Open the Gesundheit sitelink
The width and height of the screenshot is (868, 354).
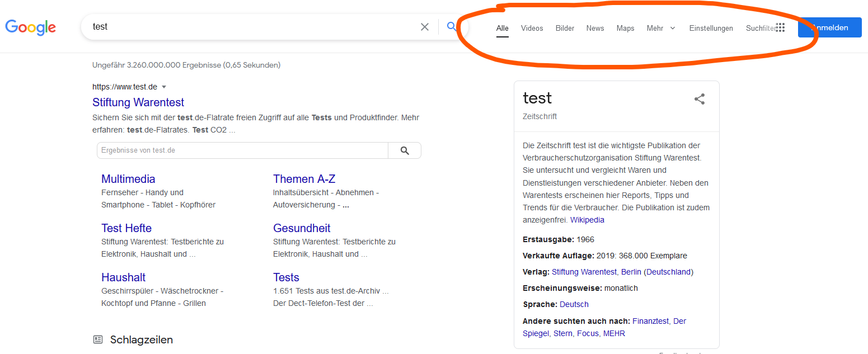(x=302, y=228)
